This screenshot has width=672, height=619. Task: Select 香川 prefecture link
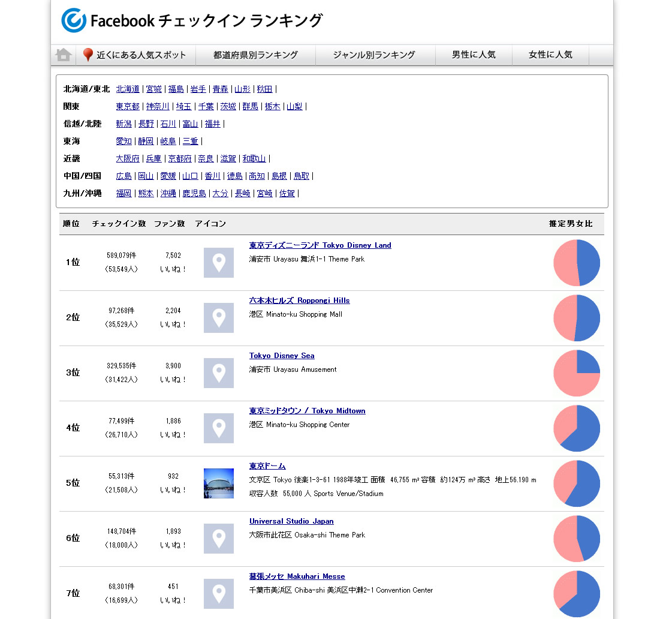click(x=213, y=176)
